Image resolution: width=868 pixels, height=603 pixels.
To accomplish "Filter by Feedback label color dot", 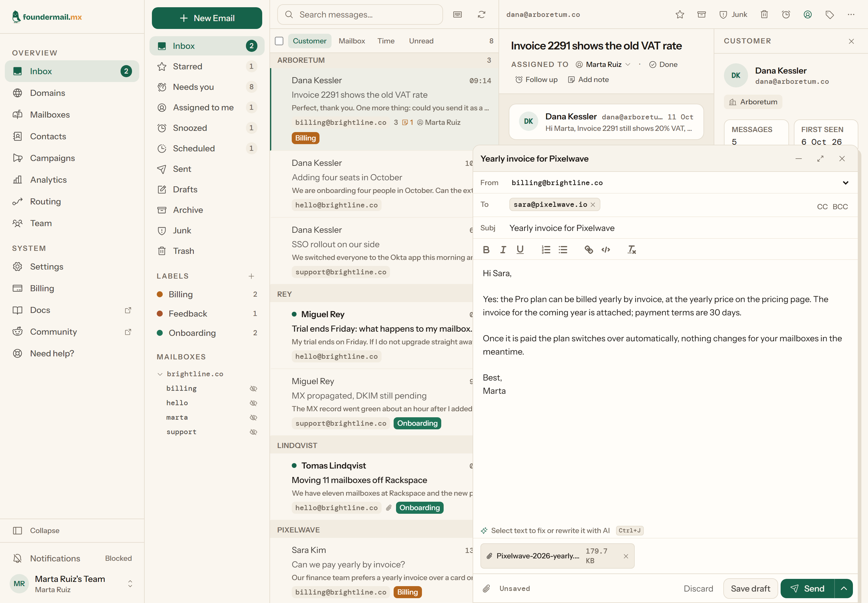I will pyautogui.click(x=160, y=314).
